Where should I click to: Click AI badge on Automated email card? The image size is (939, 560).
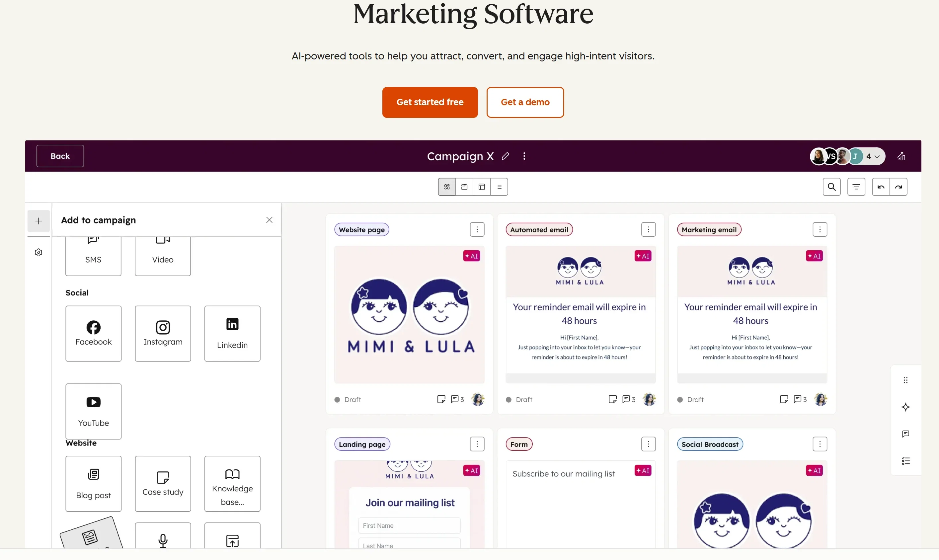[643, 256]
